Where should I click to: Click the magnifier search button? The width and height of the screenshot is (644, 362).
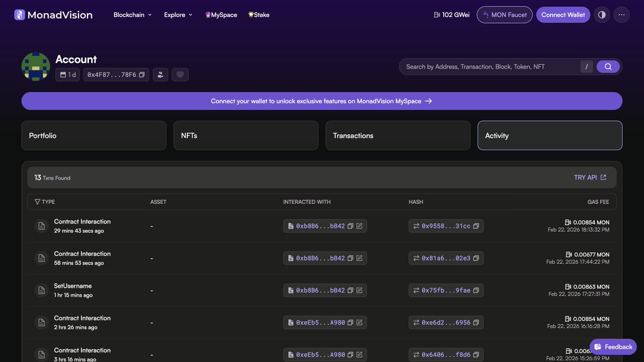[608, 67]
